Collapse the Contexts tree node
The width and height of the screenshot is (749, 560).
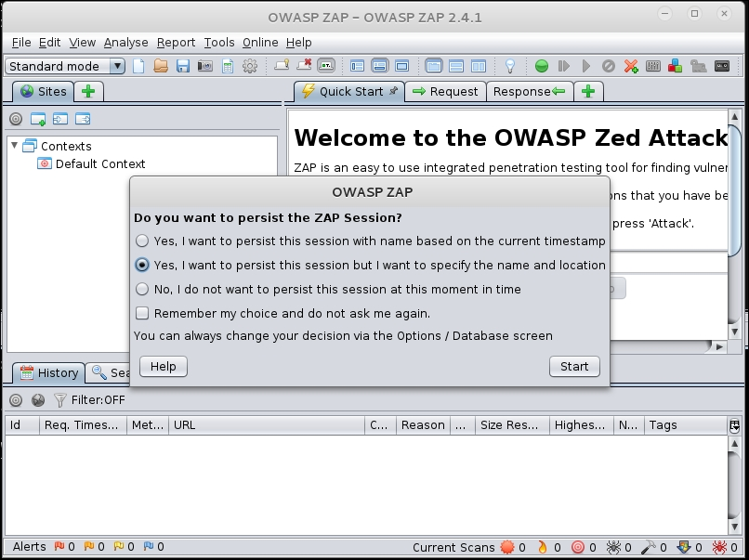(14, 145)
